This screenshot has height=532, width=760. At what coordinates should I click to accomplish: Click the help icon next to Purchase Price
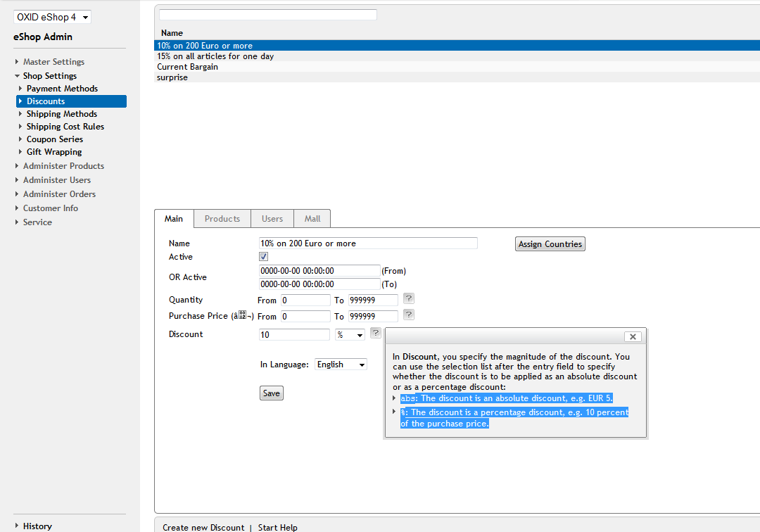click(408, 315)
